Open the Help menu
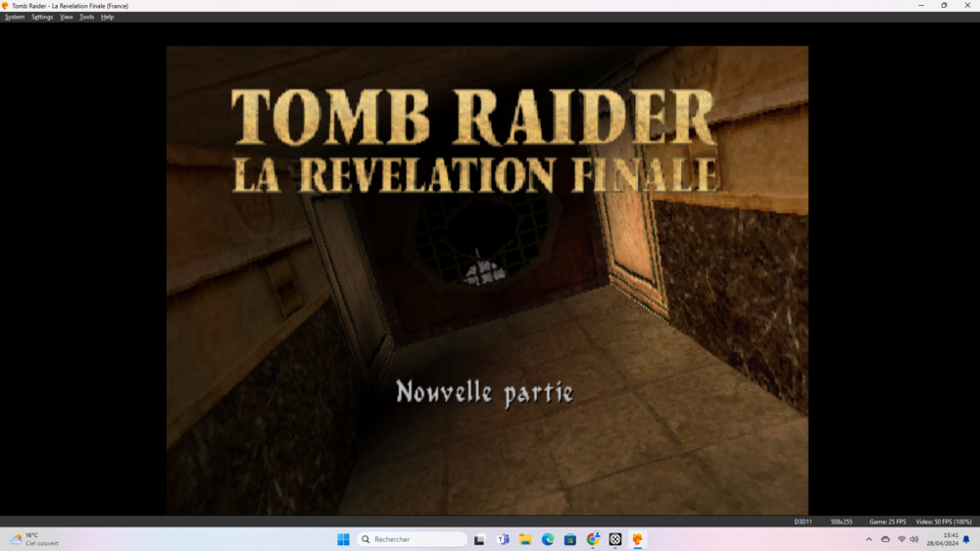Image resolution: width=980 pixels, height=551 pixels. [x=107, y=17]
